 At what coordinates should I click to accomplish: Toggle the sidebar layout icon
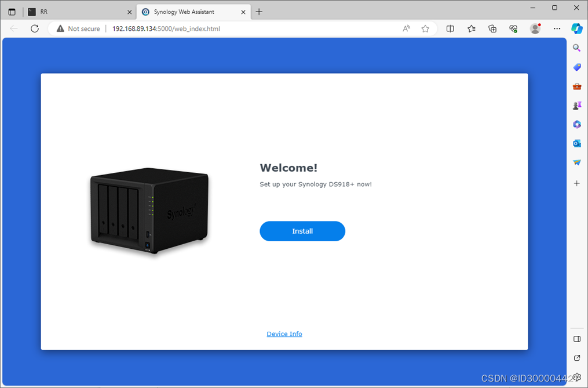click(577, 339)
